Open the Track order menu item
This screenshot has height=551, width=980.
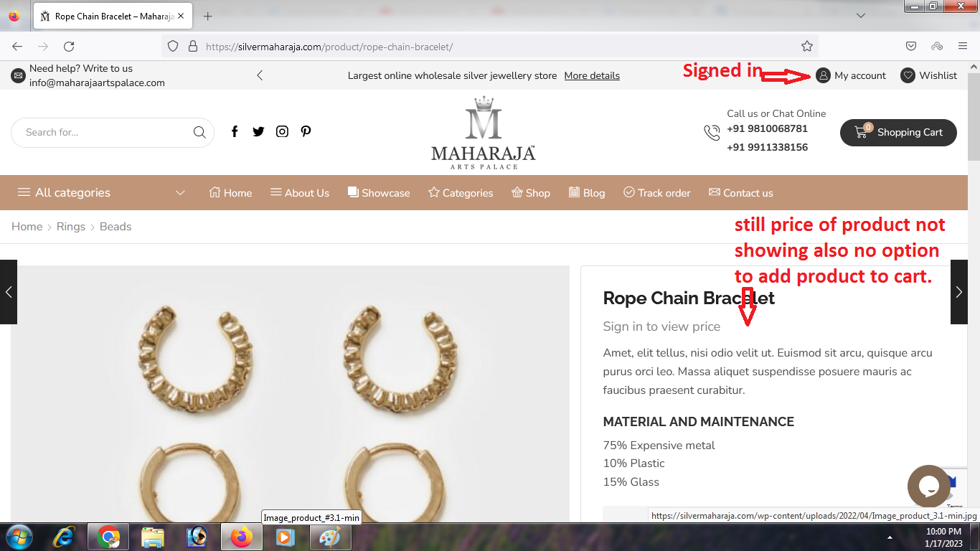657,193
